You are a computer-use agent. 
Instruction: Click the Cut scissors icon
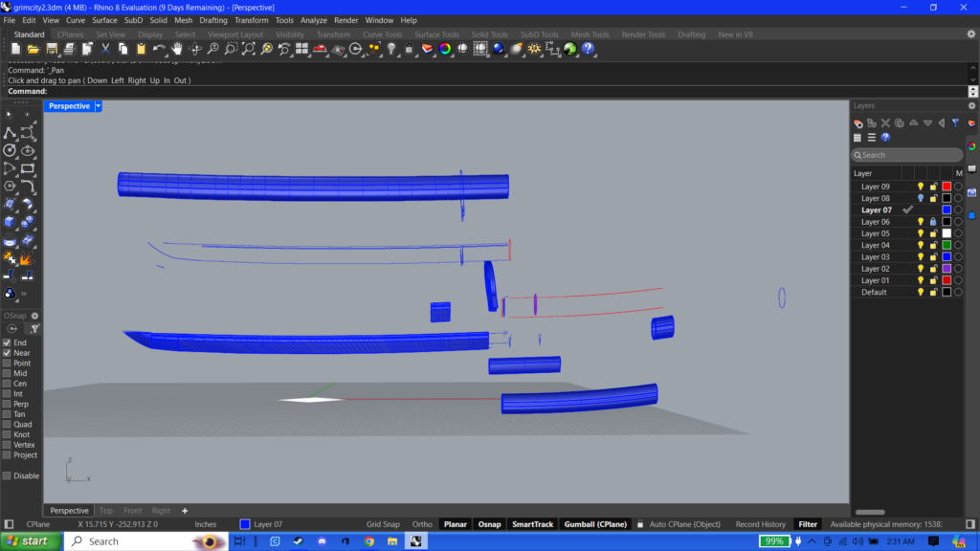[105, 49]
